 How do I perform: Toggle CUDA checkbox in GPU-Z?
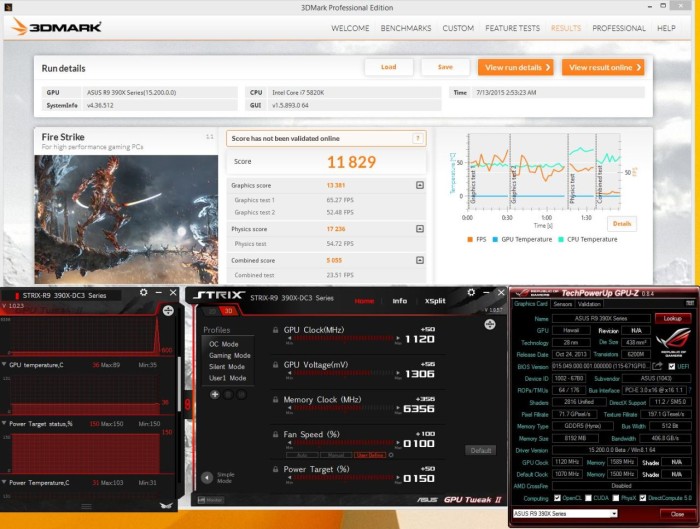[588, 498]
